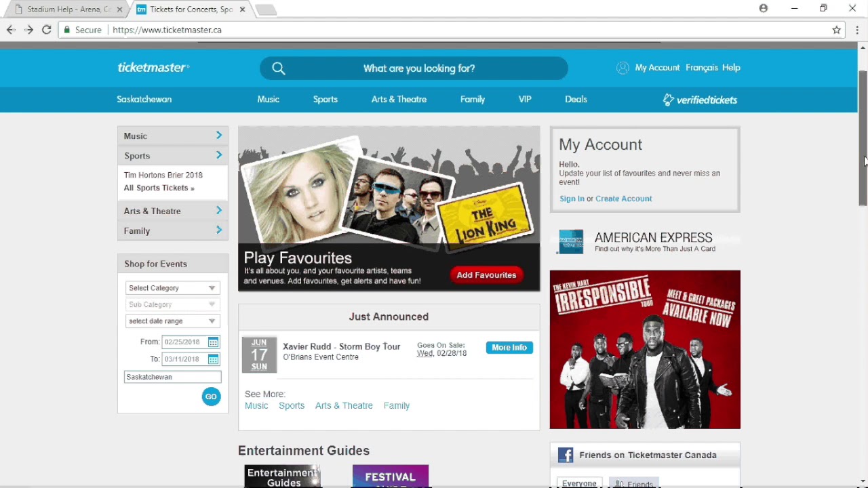
Task: Open Sports in the top navigation
Action: tap(325, 99)
